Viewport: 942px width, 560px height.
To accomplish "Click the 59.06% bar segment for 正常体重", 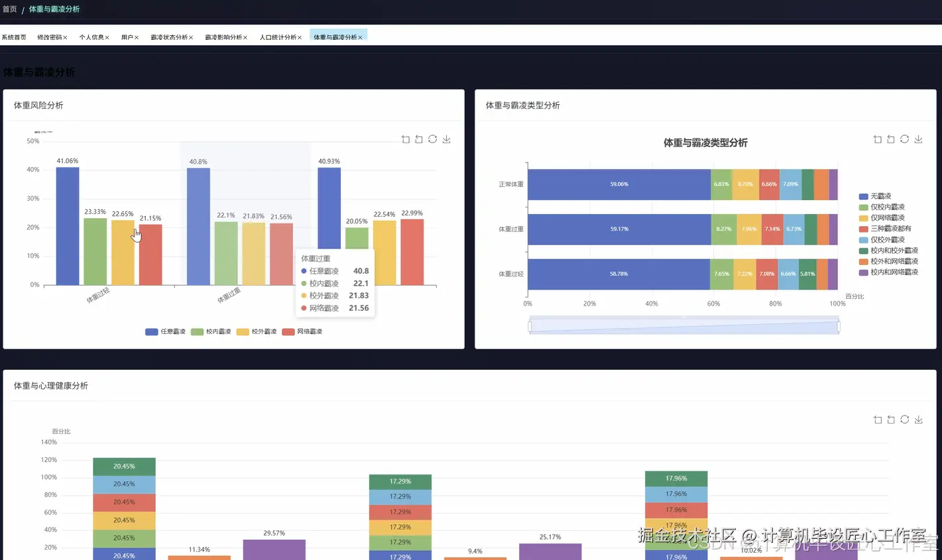I will point(619,184).
